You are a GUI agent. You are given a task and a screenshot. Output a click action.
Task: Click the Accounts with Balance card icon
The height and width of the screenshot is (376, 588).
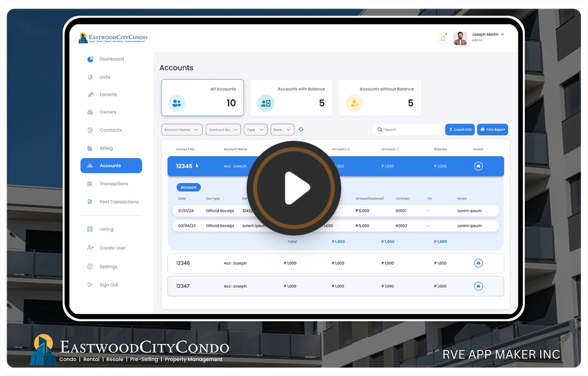266,103
